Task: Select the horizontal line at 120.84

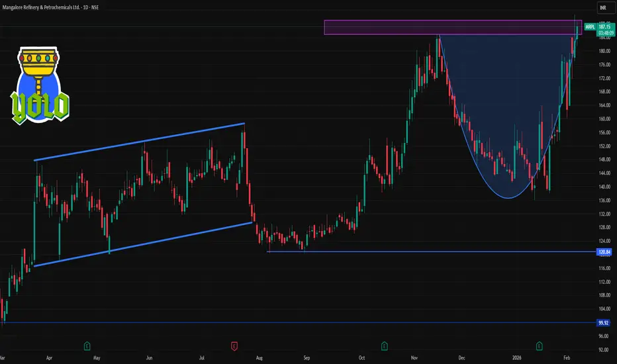Action: (431, 252)
